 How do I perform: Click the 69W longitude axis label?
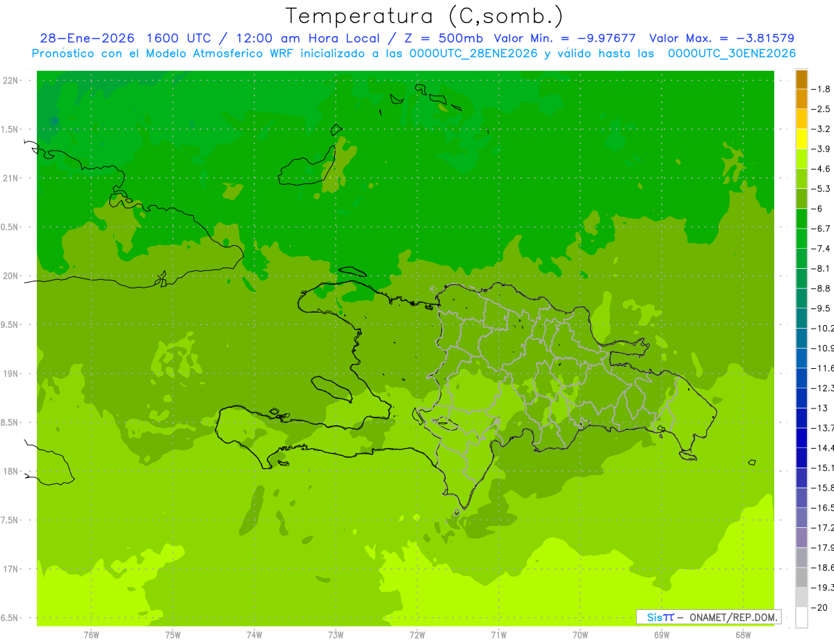661,635
